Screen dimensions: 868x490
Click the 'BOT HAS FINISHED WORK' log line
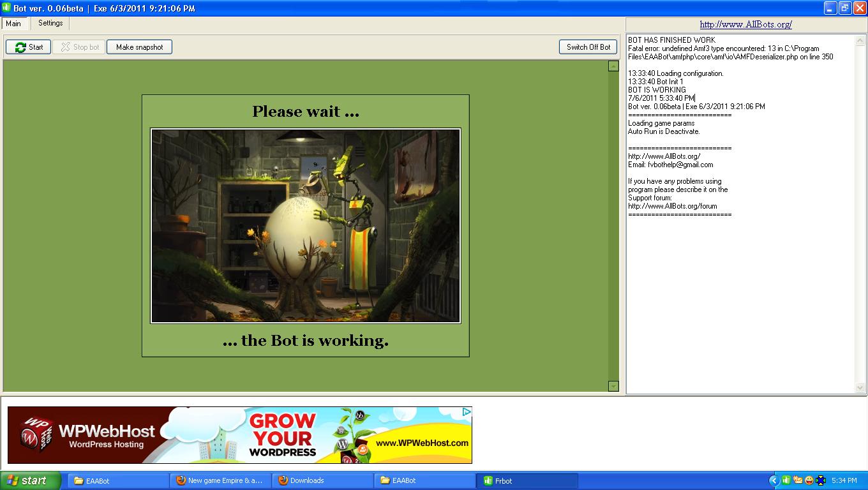671,40
